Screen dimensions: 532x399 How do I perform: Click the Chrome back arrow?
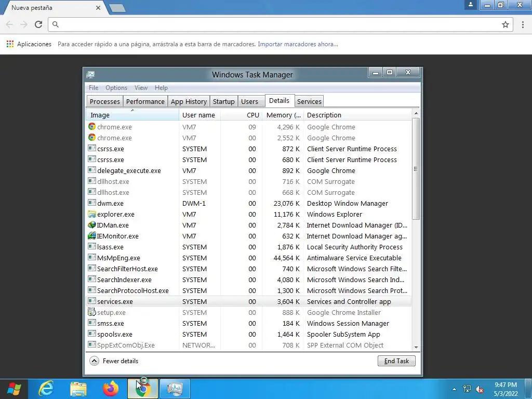(9, 24)
